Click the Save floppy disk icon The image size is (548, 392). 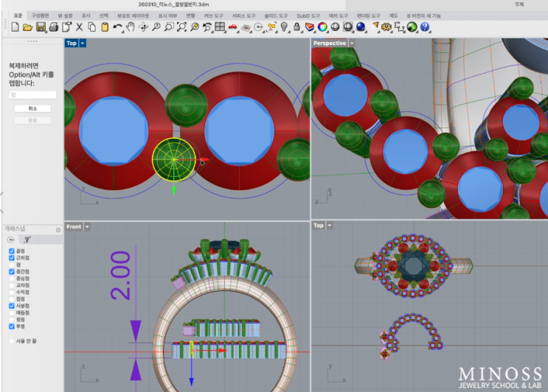pyautogui.click(x=41, y=27)
